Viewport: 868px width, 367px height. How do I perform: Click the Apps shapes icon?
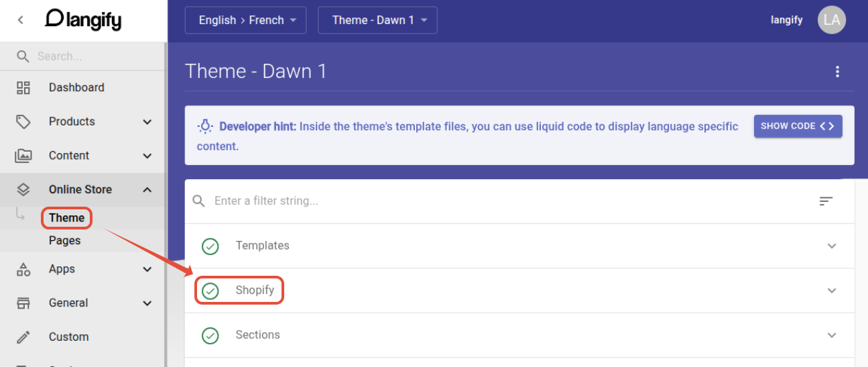coord(23,269)
